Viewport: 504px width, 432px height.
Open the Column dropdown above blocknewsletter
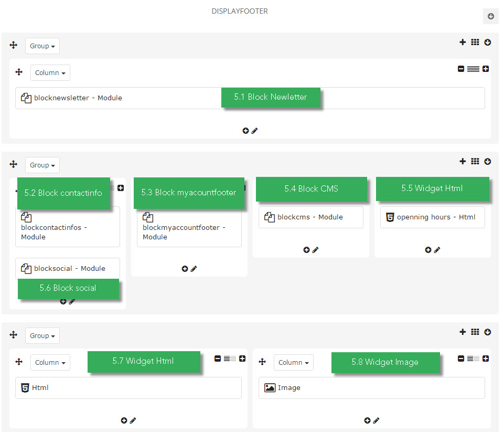click(50, 72)
